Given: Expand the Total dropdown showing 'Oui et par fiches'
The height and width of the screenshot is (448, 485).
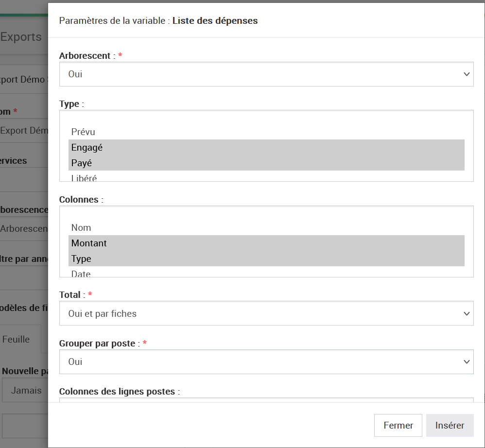Looking at the screenshot, I should [x=266, y=313].
